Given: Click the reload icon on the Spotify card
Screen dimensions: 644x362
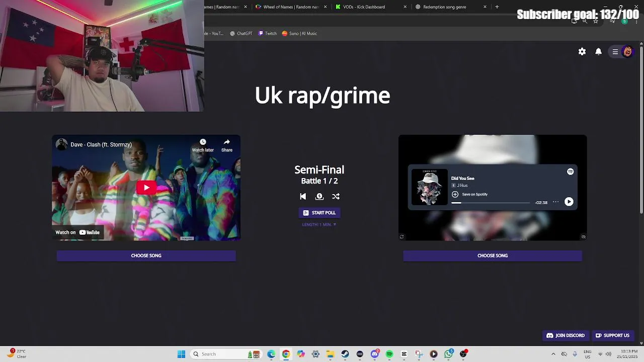Looking at the screenshot, I should coord(401,236).
